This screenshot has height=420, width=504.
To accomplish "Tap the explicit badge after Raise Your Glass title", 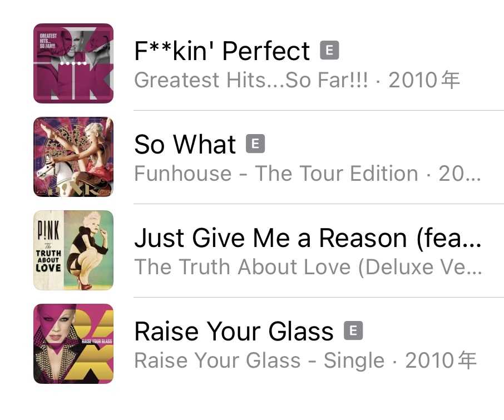I will click(x=353, y=331).
